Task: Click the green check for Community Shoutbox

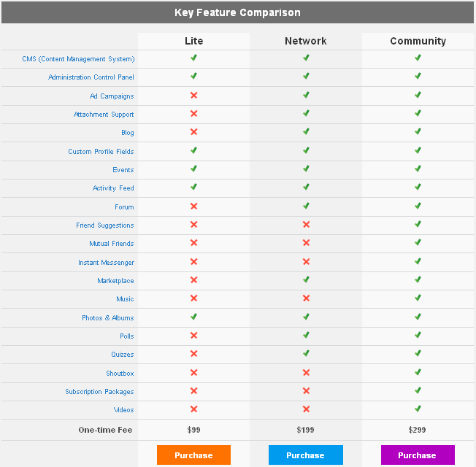Action: tap(418, 373)
